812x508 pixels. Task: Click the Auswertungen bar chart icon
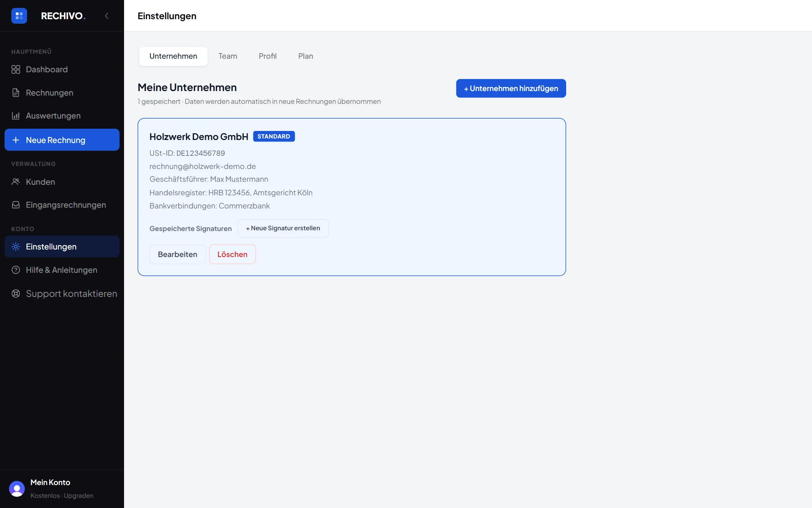[x=16, y=116]
